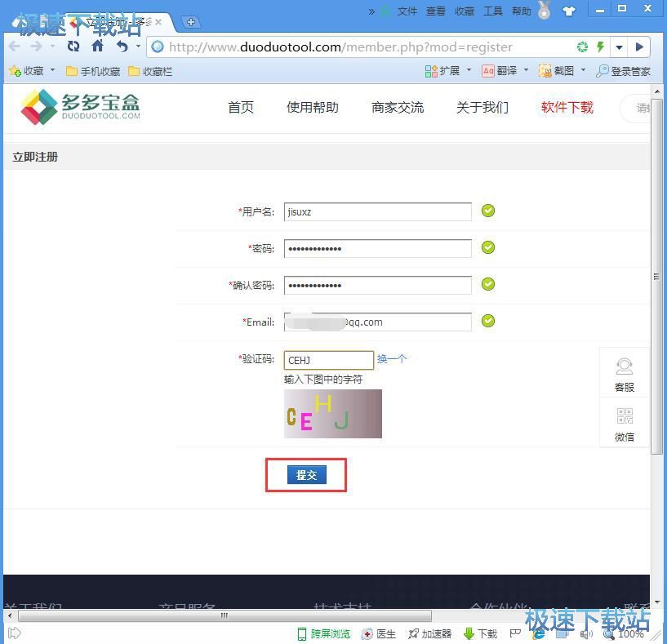
Task: Open 软件下载 navigation link
Action: click(567, 107)
